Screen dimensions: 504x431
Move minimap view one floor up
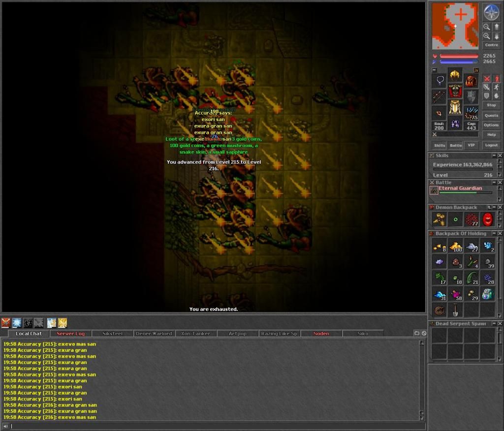(x=496, y=27)
